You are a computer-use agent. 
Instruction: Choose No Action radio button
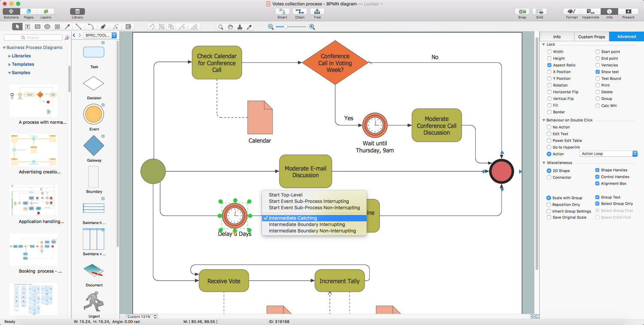549,127
